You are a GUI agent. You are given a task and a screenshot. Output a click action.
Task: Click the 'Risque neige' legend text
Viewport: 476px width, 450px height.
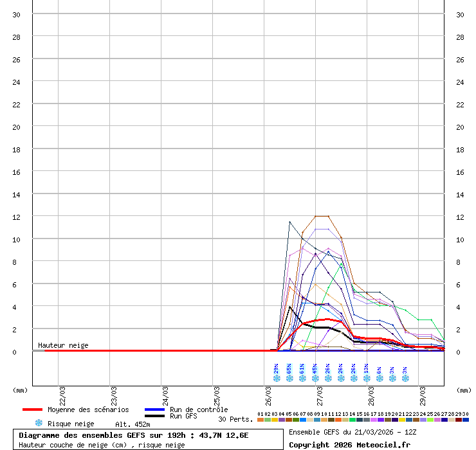[x=71, y=424]
